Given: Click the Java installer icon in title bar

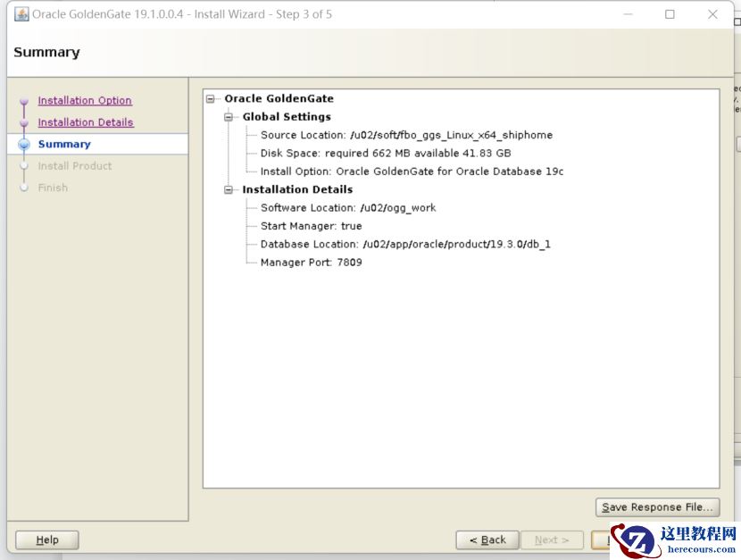Looking at the screenshot, I should tap(21, 14).
